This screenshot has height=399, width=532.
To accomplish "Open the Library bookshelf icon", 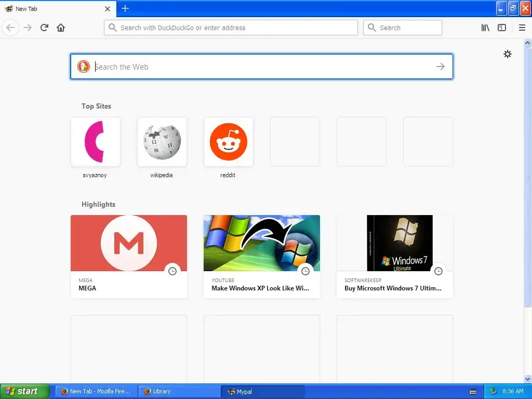I will pos(485,28).
